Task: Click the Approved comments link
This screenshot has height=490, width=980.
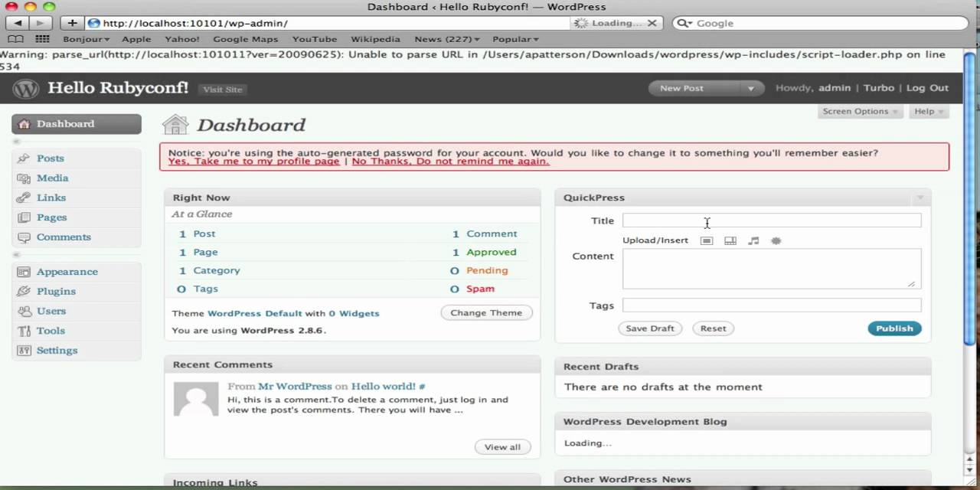Action: [x=492, y=252]
